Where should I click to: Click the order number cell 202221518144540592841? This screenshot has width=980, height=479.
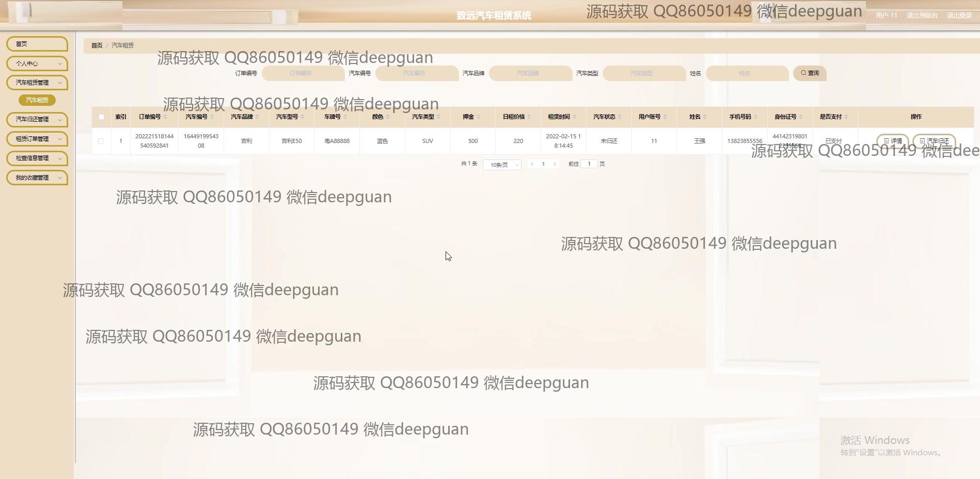[154, 141]
